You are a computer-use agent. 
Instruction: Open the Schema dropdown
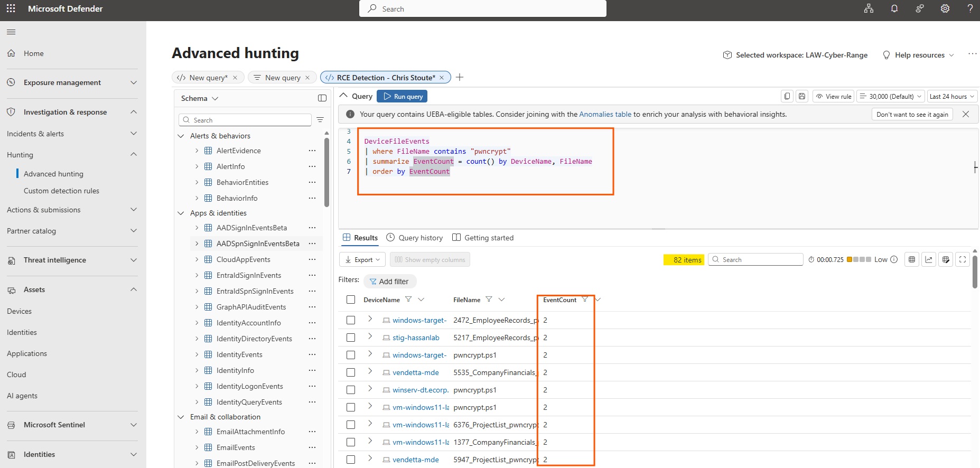point(200,98)
